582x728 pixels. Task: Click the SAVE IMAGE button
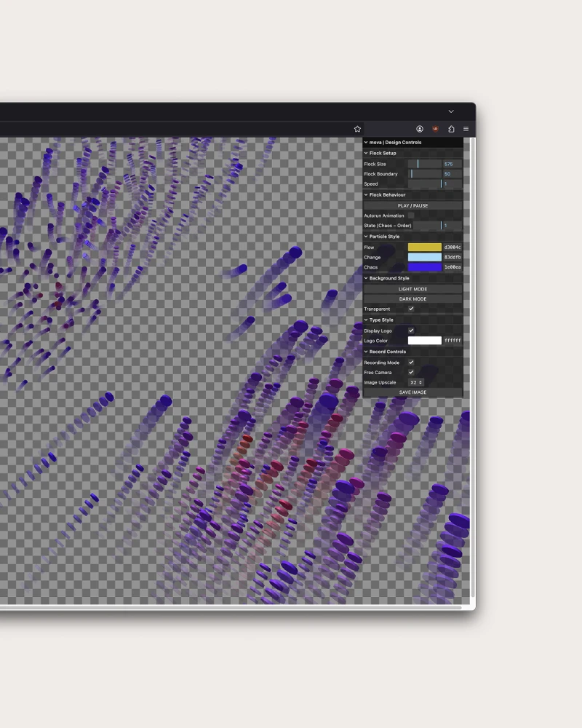coord(412,392)
